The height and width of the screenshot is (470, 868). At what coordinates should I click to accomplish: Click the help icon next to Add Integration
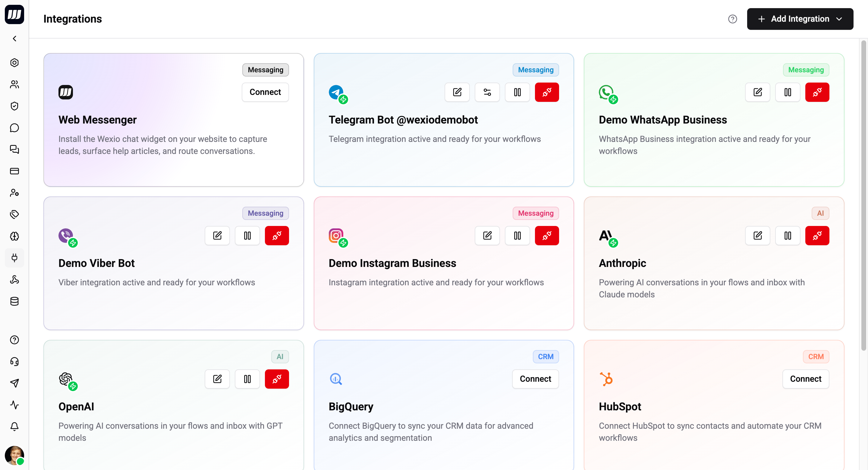coord(733,19)
